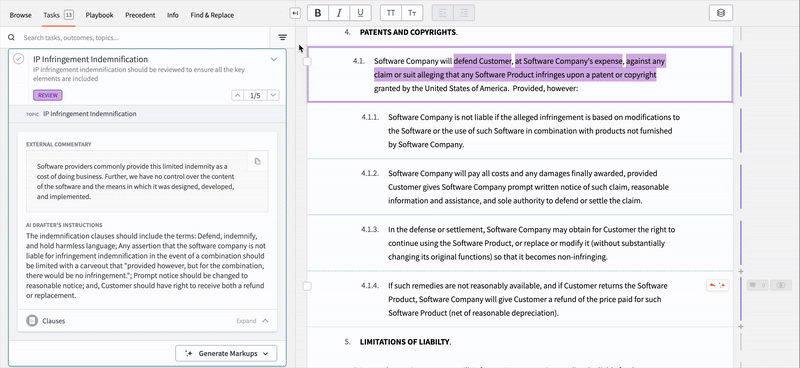
Task: Click the EXTERNAL COMMENTARY heading
Action: tap(59, 144)
